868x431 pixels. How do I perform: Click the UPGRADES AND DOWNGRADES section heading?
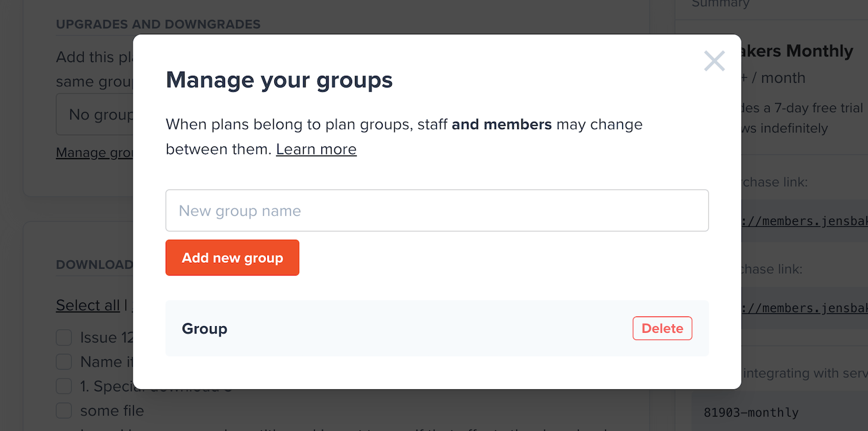point(159,25)
